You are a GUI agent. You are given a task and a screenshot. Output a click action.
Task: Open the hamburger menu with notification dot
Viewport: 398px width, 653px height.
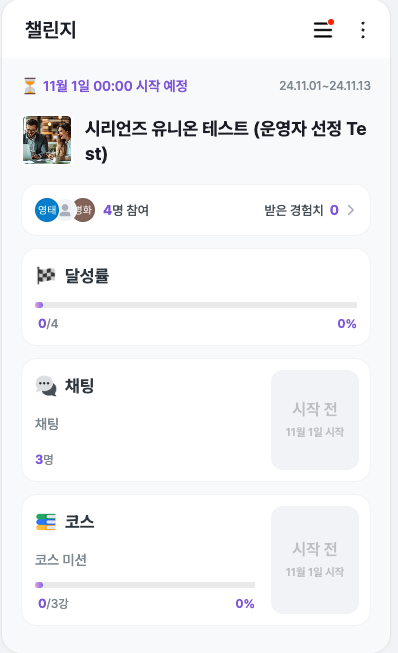point(323,29)
